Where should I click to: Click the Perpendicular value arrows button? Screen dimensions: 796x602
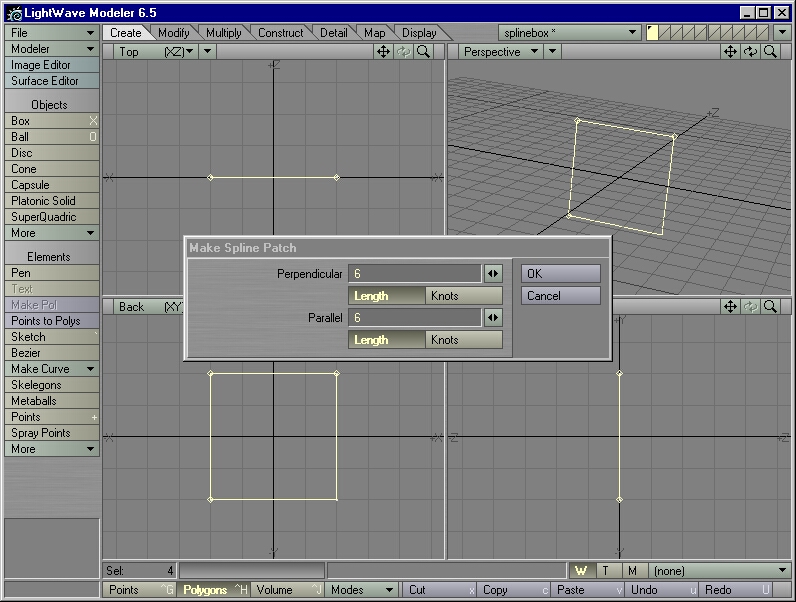tap(492, 274)
